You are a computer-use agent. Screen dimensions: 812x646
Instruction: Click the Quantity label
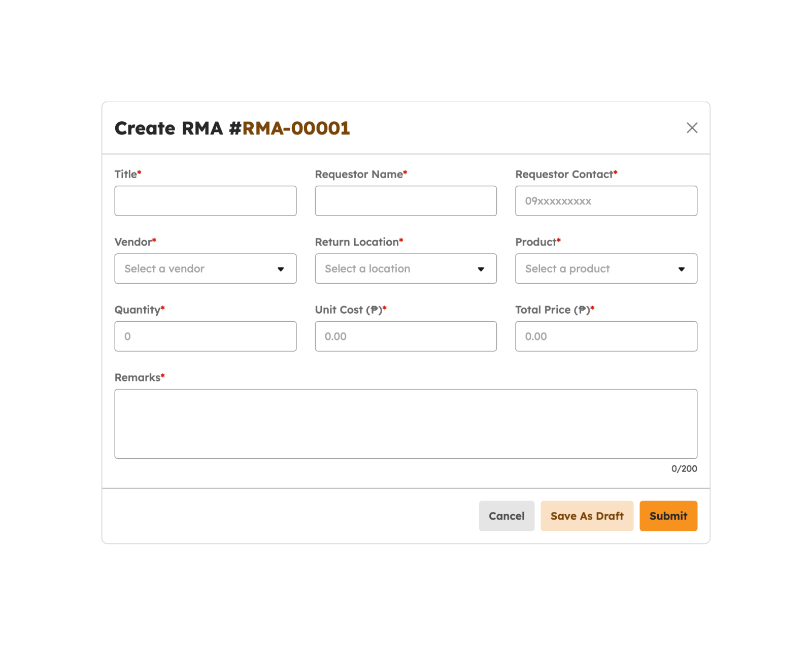pos(140,310)
